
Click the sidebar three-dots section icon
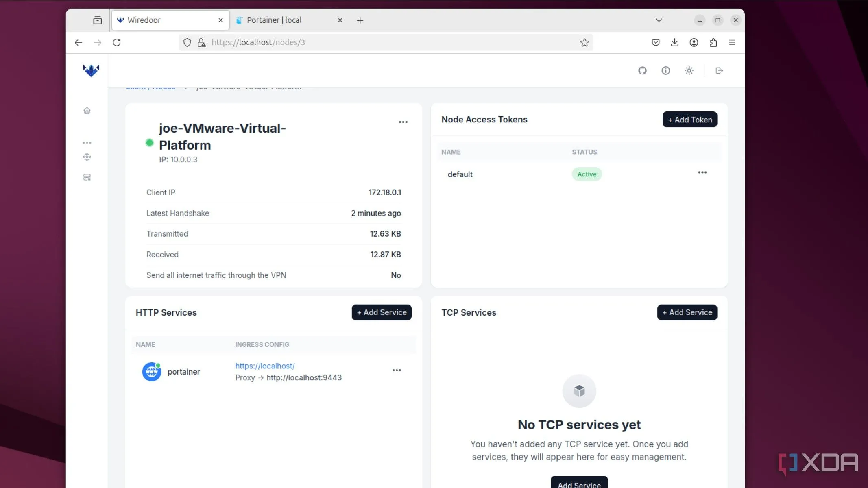click(87, 143)
